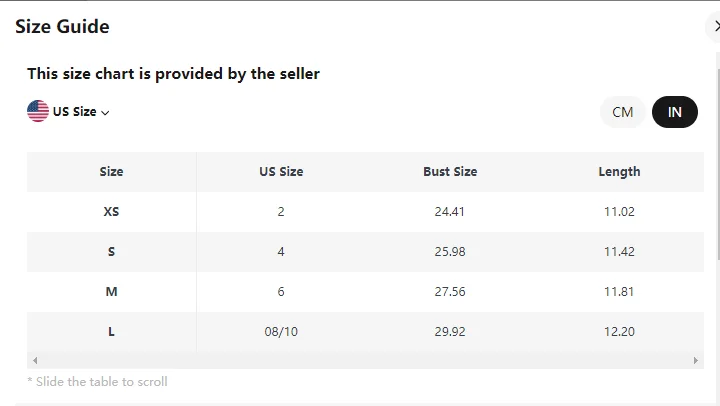Expand the chevron next to US Size
Viewport: 720px width, 406px height.
(105, 113)
